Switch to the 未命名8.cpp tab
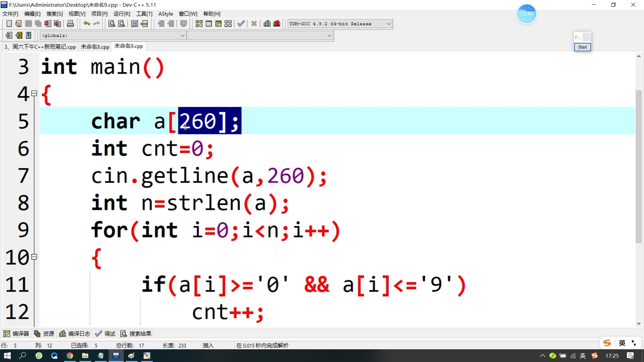Image resolution: width=644 pixels, height=362 pixels. 95,47
